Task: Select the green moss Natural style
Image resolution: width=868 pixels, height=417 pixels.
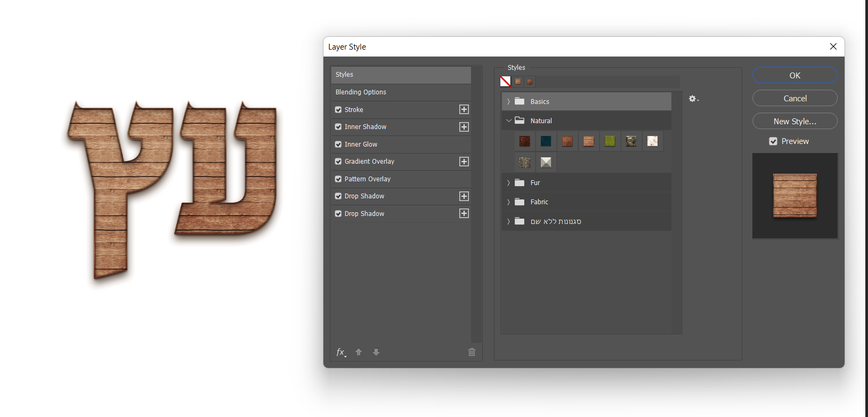Action: (x=610, y=141)
